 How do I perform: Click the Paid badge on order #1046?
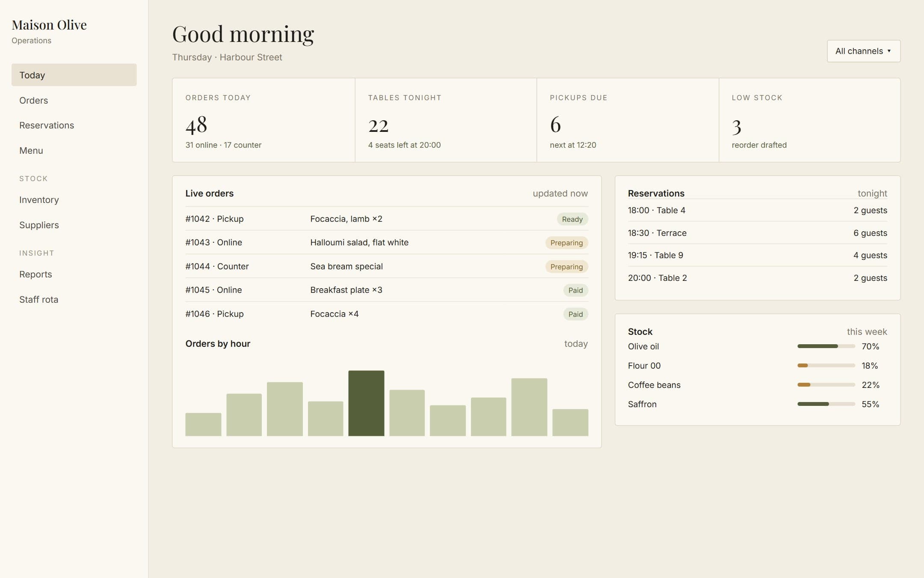[575, 314]
